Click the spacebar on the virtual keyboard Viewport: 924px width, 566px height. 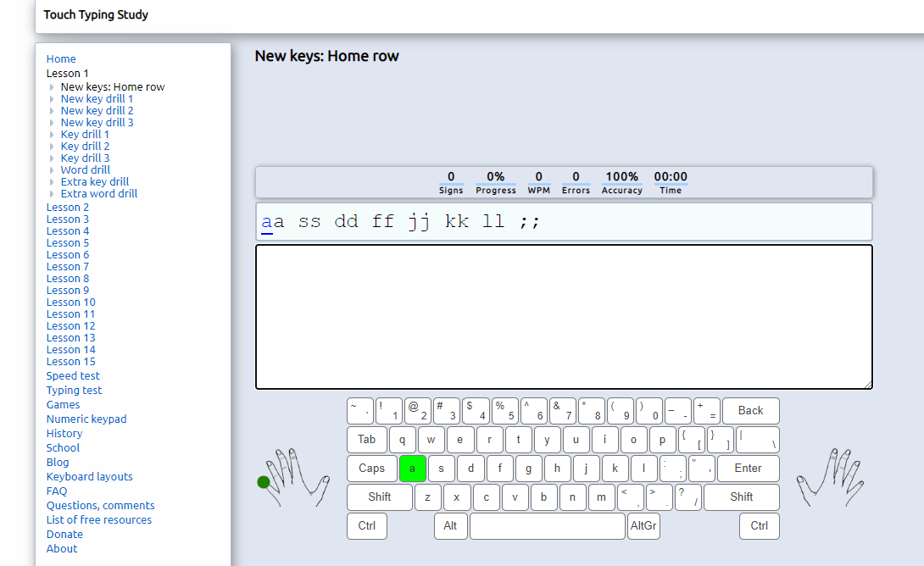[x=547, y=525]
